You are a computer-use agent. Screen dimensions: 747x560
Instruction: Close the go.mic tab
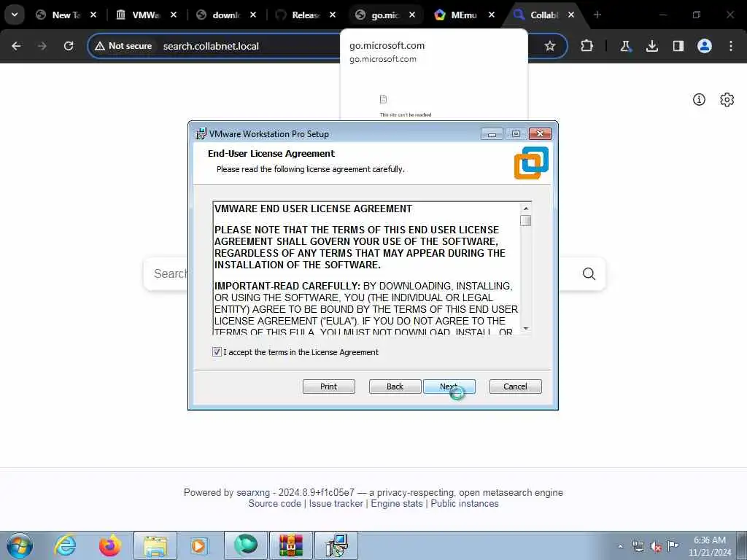(412, 15)
